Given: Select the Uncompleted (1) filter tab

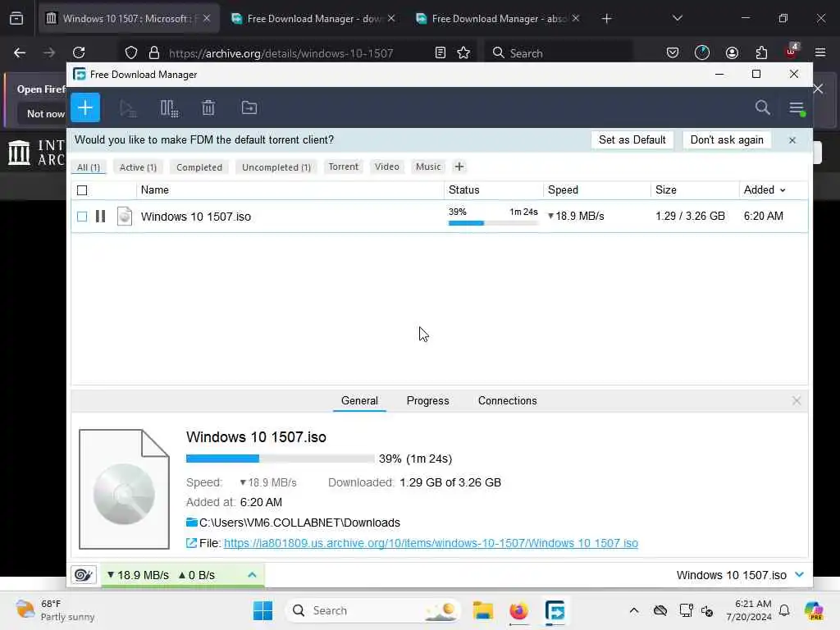Looking at the screenshot, I should [276, 167].
